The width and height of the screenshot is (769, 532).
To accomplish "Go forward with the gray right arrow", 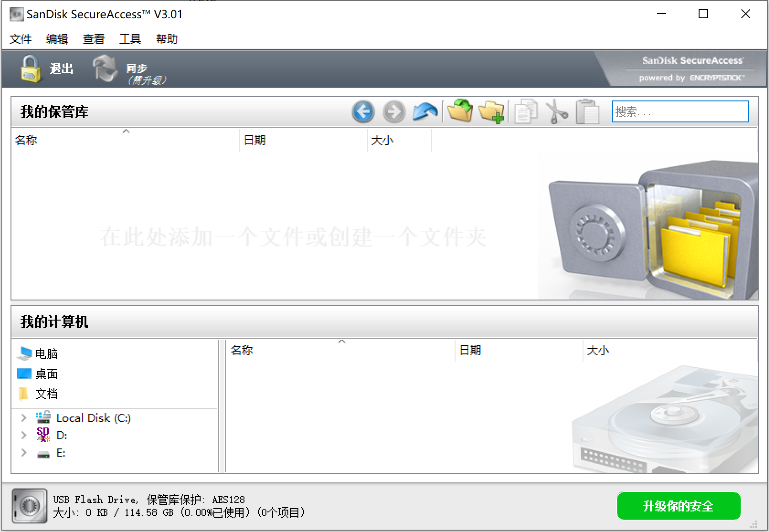I will [394, 111].
